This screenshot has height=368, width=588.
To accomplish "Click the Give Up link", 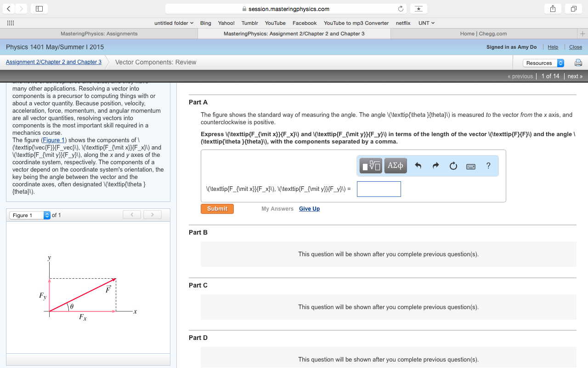I will tap(309, 208).
